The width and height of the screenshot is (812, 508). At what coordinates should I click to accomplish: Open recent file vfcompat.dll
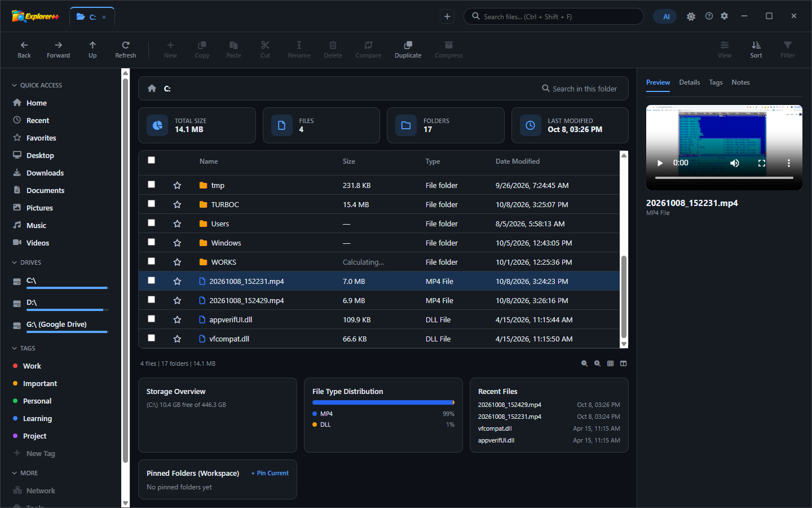[495, 428]
